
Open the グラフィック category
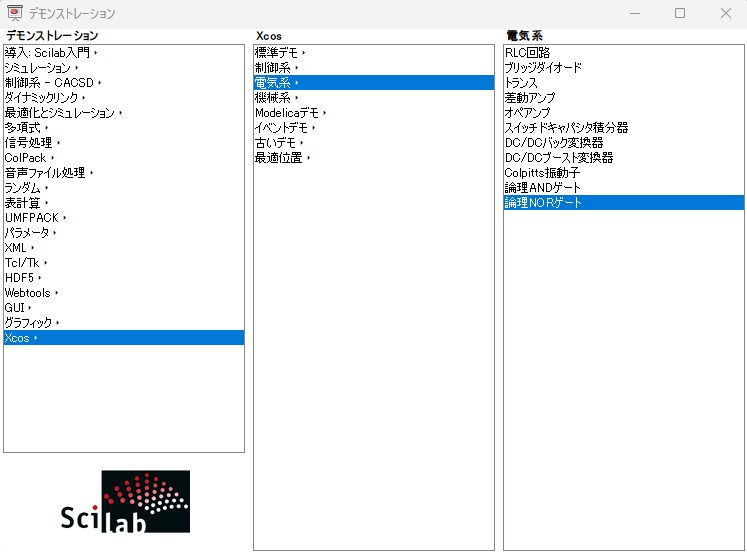click(x=124, y=322)
